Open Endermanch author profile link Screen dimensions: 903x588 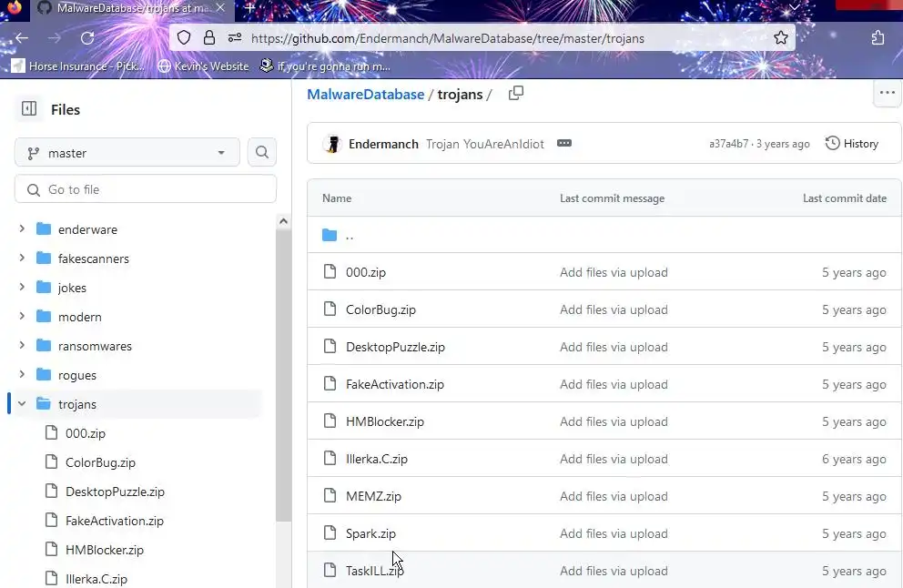[383, 144]
